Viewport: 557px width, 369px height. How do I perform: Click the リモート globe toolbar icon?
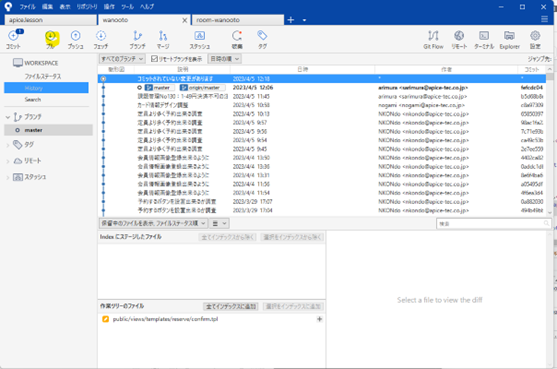[x=459, y=39]
